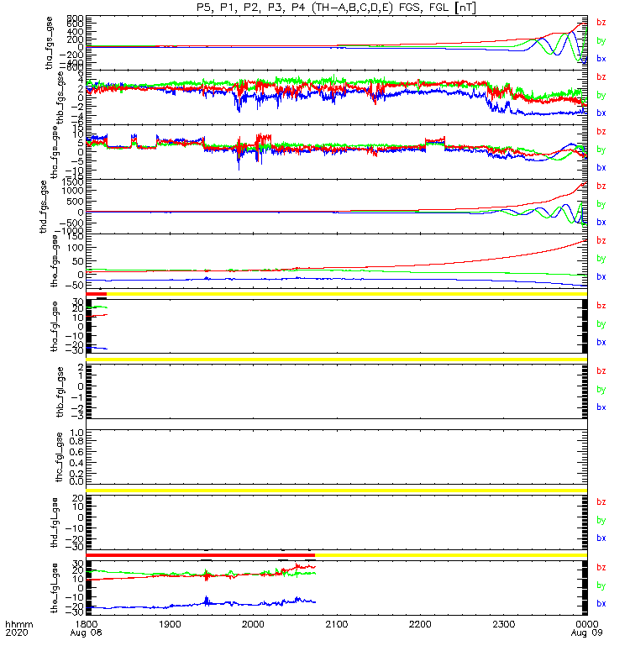Click yellow status bar above tha_fgl_gse panel
Image resolution: width=630 pixels, height=672 pixels.
[347, 294]
